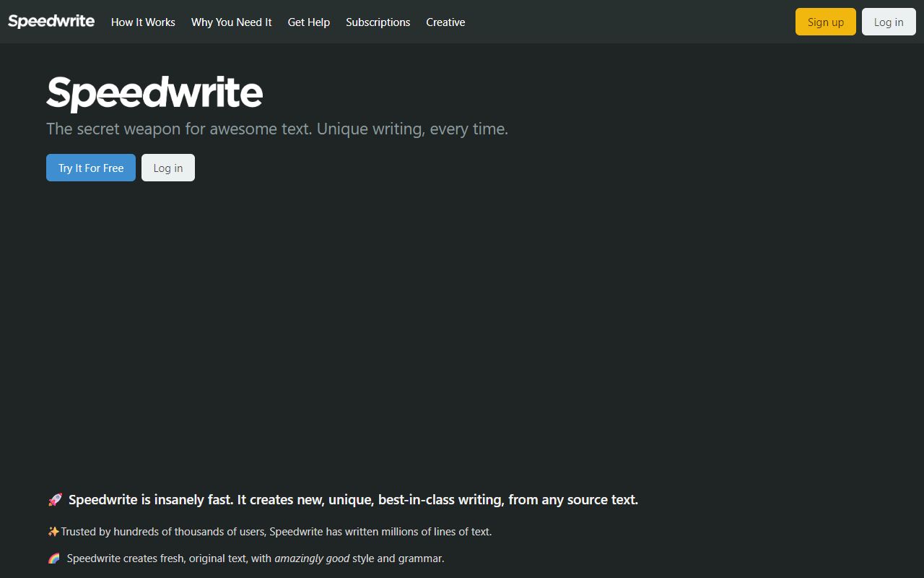Click the Speedwrite wordmark in top-left corner
The height and width of the screenshot is (578, 924).
51,21
